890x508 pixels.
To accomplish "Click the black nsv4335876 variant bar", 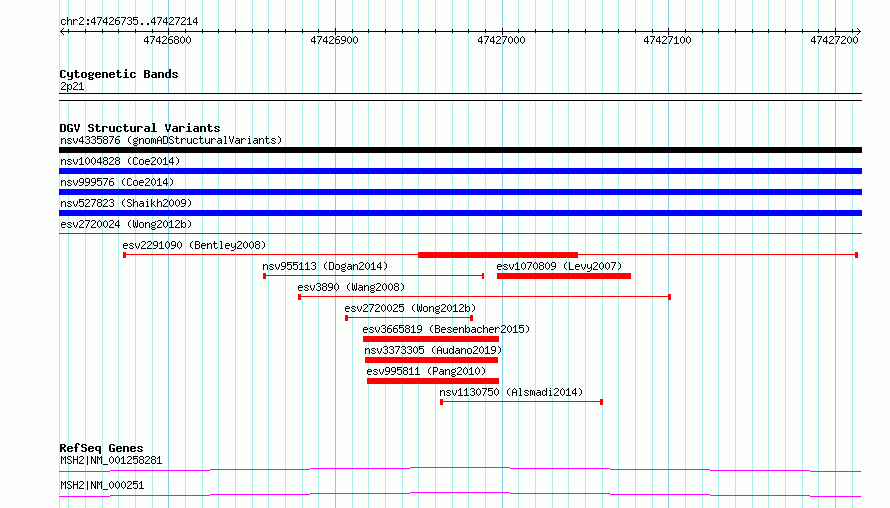I will click(460, 150).
